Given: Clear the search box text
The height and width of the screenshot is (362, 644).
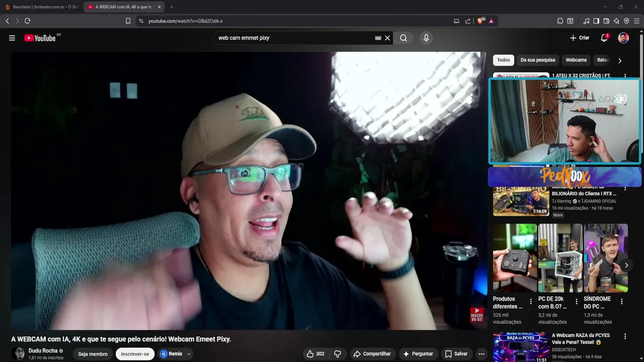Looking at the screenshot, I should tap(387, 38).
